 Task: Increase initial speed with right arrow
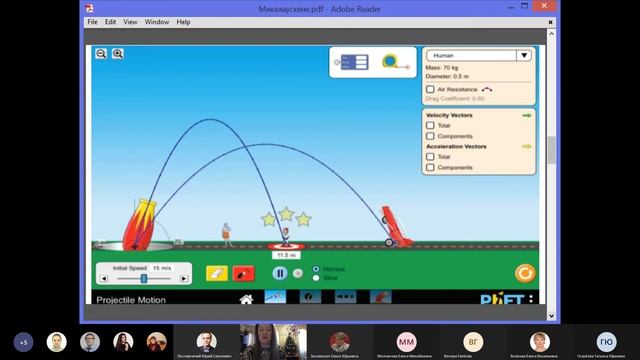click(184, 278)
